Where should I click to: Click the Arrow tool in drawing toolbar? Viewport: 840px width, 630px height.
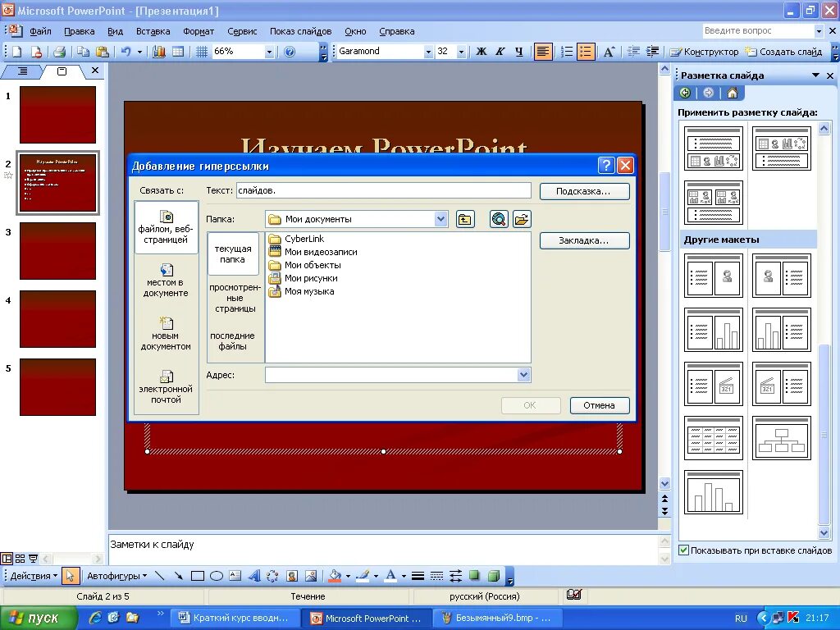(178, 576)
